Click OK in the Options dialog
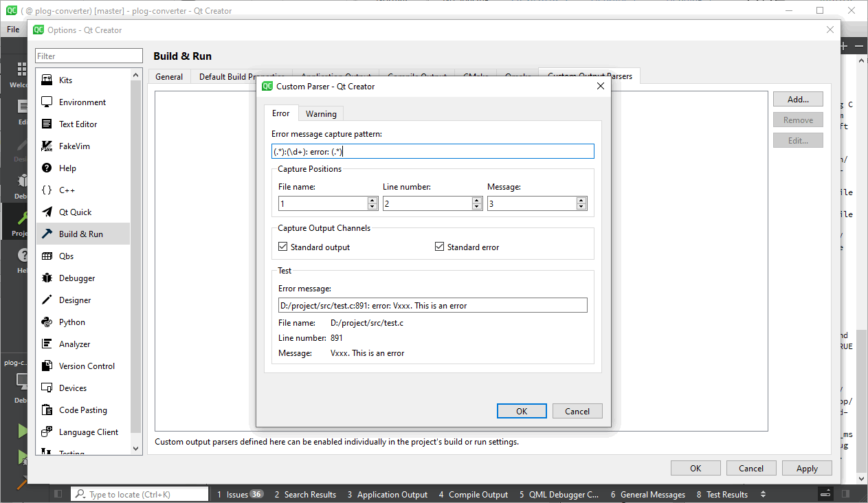Image resolution: width=868 pixels, height=503 pixels. click(695, 468)
